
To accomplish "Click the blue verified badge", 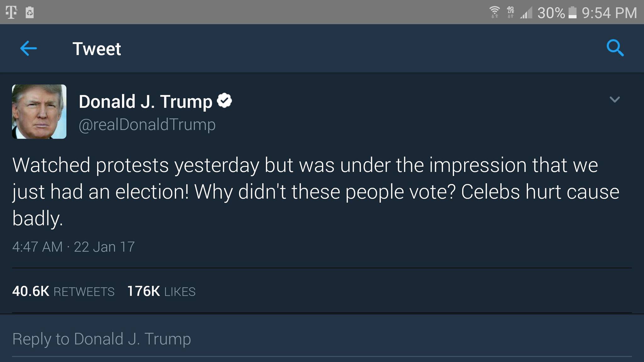I will [224, 101].
